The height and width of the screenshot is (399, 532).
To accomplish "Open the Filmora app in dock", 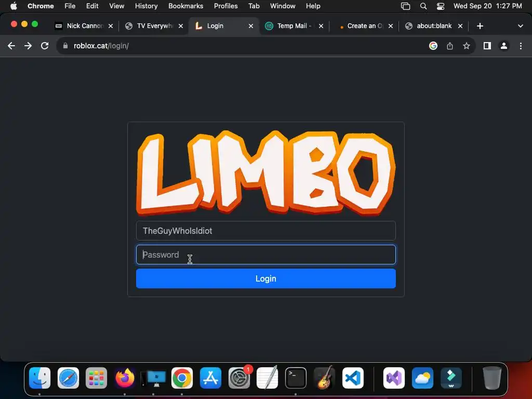I will (x=451, y=378).
